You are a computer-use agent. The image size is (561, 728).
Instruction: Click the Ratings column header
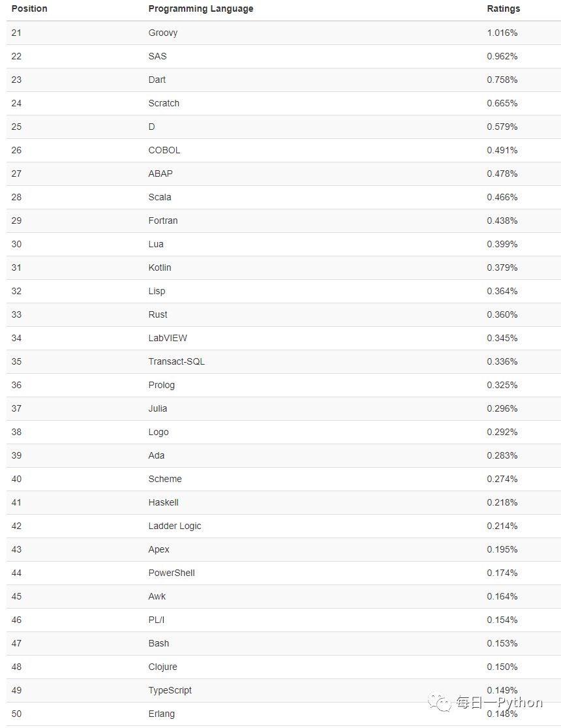[x=504, y=9]
